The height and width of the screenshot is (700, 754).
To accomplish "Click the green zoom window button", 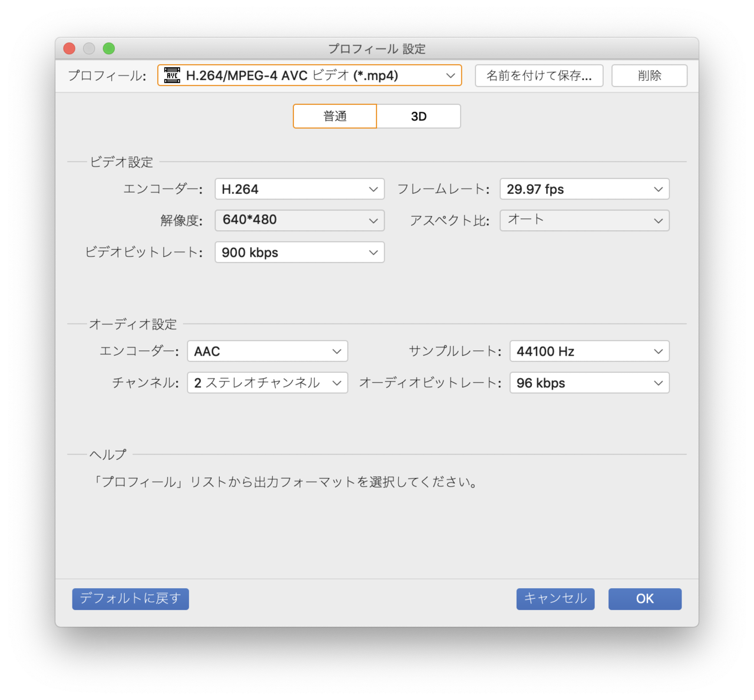I will (109, 48).
